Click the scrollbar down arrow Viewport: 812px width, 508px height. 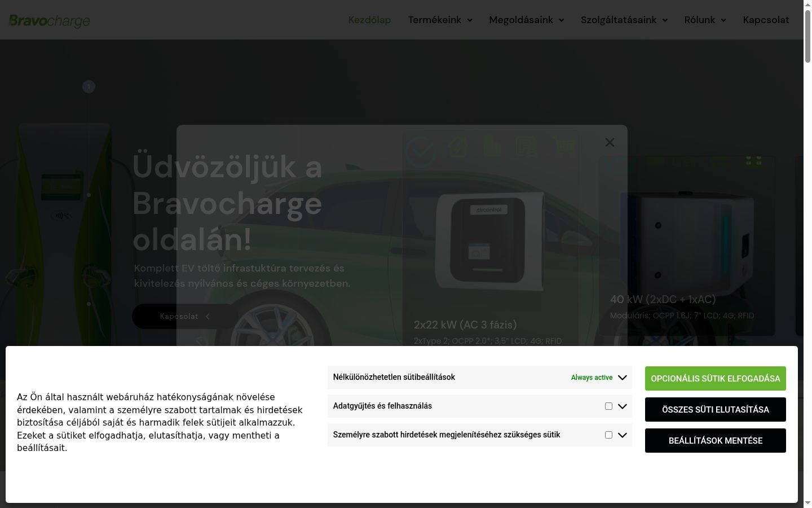pyautogui.click(x=807, y=503)
